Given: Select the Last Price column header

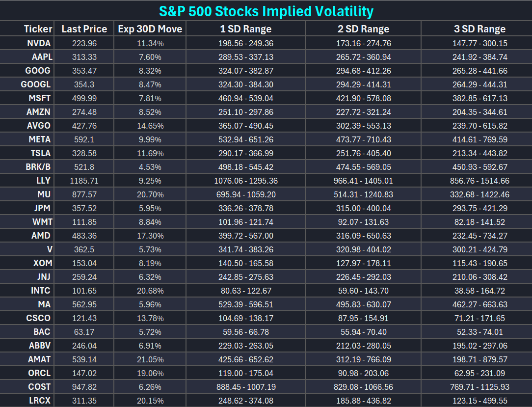Looking at the screenshot, I should click(x=84, y=29).
